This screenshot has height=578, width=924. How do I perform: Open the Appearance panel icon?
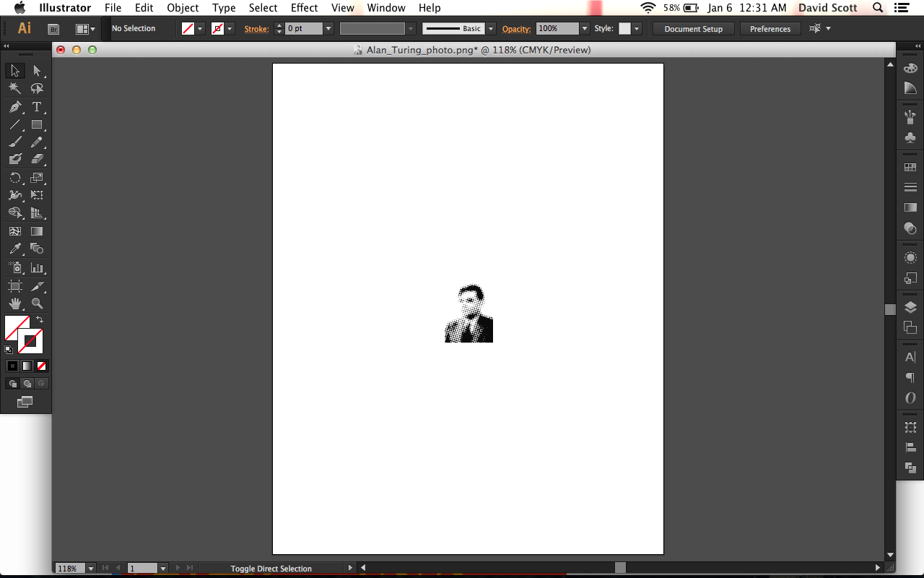pos(910,258)
